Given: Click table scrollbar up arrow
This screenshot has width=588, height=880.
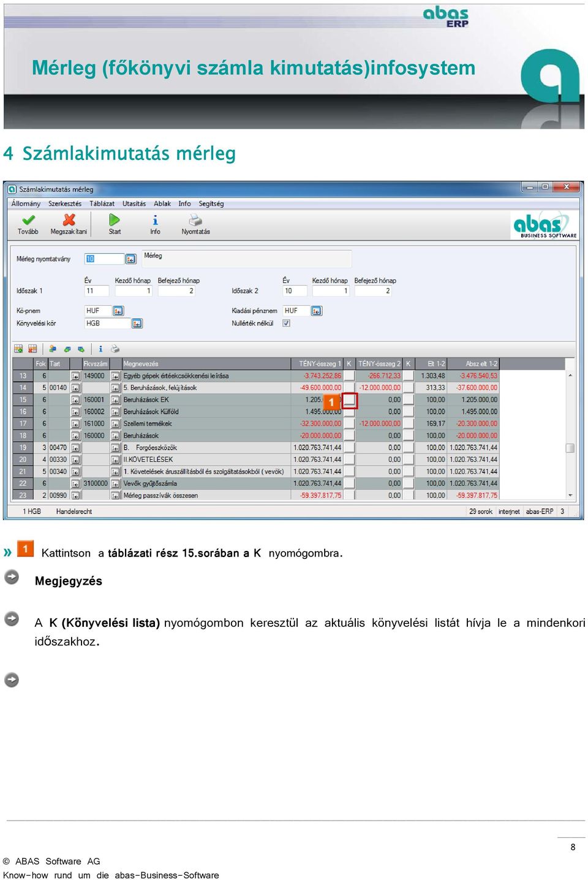Looking at the screenshot, I should click(570, 375).
